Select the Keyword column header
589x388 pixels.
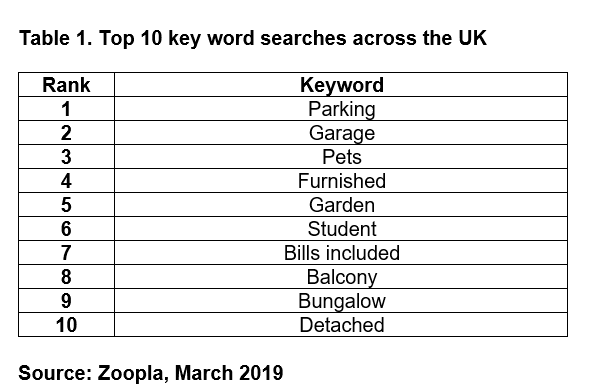point(341,85)
